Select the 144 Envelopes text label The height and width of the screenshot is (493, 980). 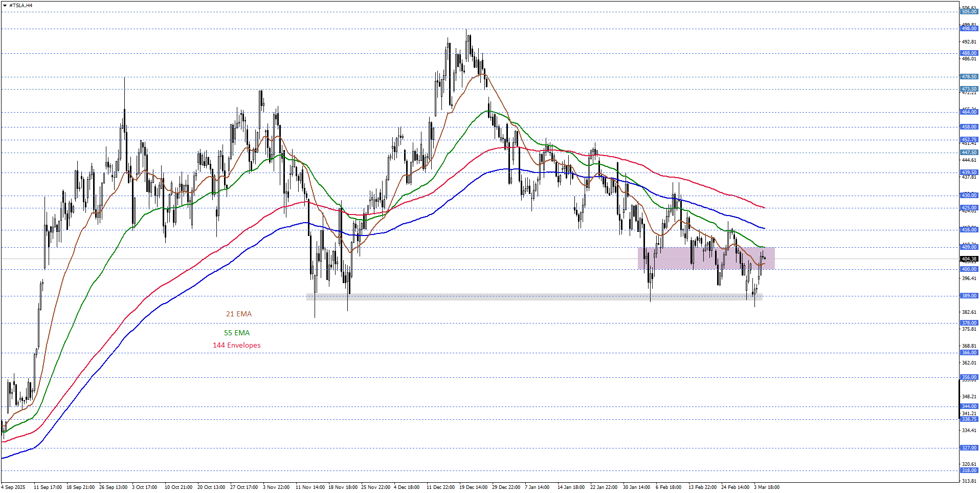[236, 345]
